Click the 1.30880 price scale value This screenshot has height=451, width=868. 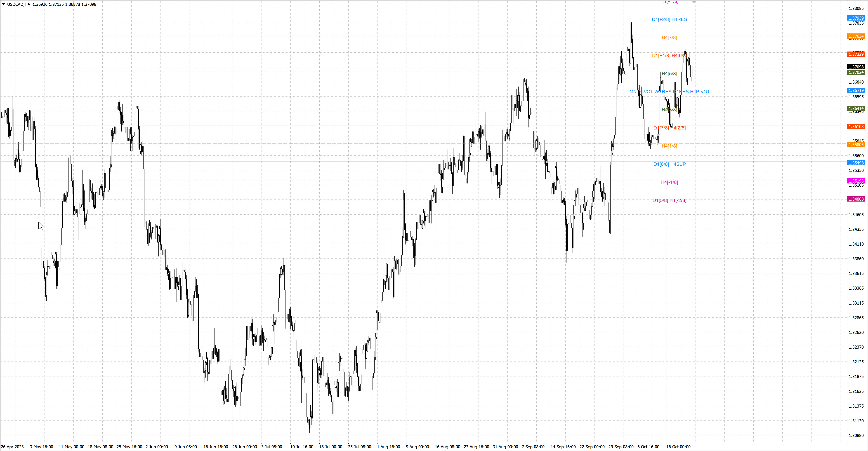[x=856, y=435]
